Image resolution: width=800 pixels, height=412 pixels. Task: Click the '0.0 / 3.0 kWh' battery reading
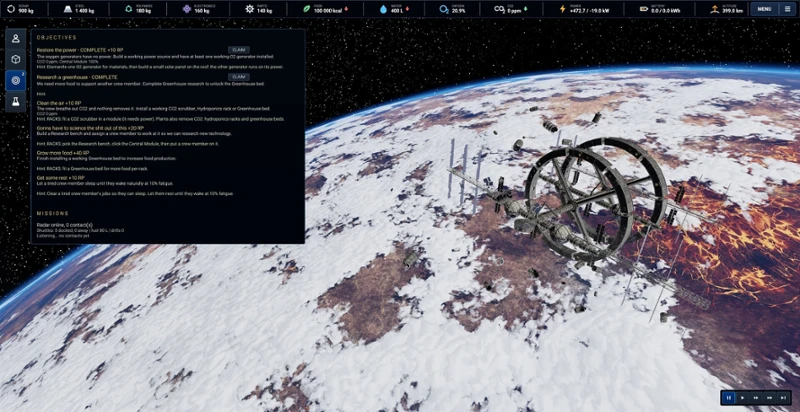[x=664, y=11]
